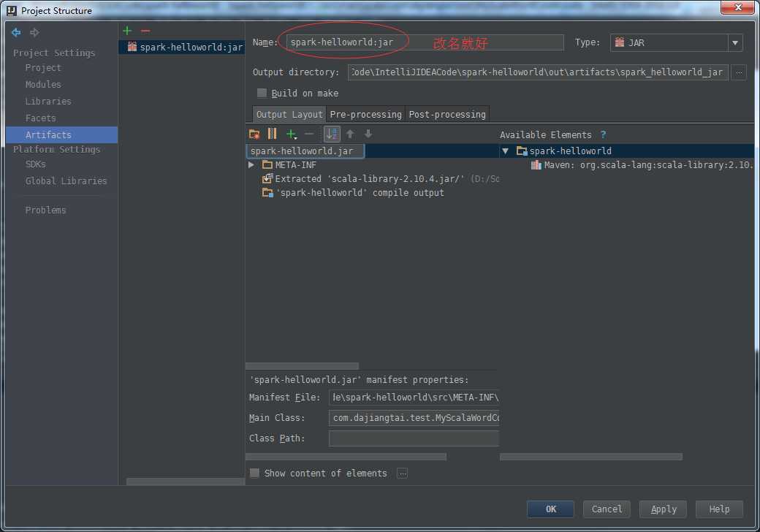The width and height of the screenshot is (760, 532).
Task: Create directory in output layout toolbar
Action: click(x=254, y=134)
